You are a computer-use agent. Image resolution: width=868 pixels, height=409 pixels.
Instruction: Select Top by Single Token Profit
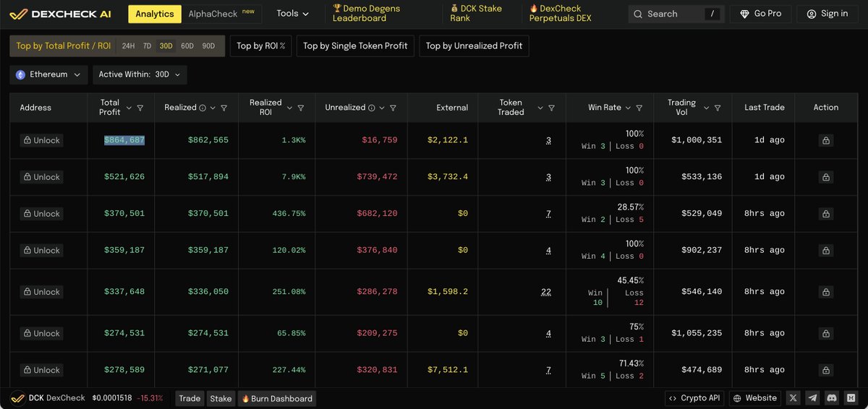355,46
